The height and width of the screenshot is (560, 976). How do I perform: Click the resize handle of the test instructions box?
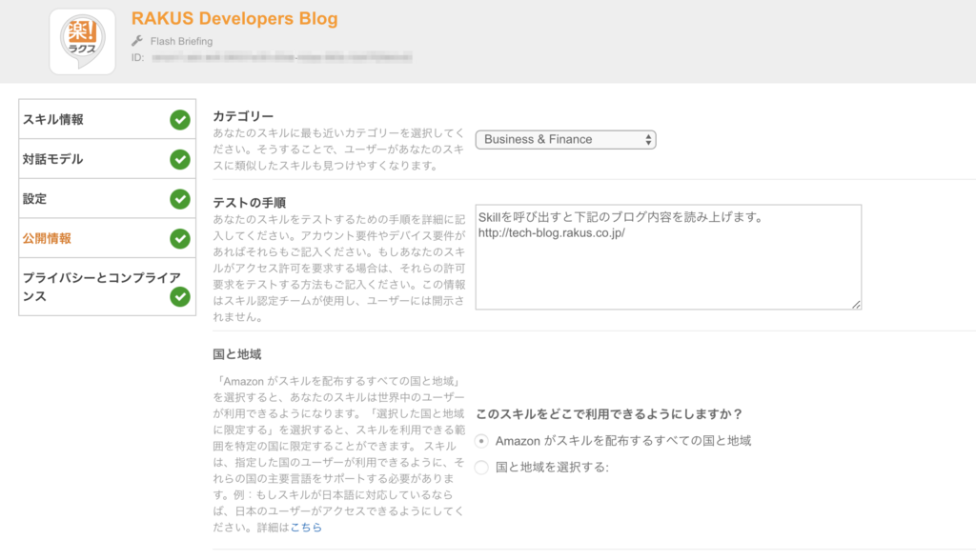[x=857, y=304]
